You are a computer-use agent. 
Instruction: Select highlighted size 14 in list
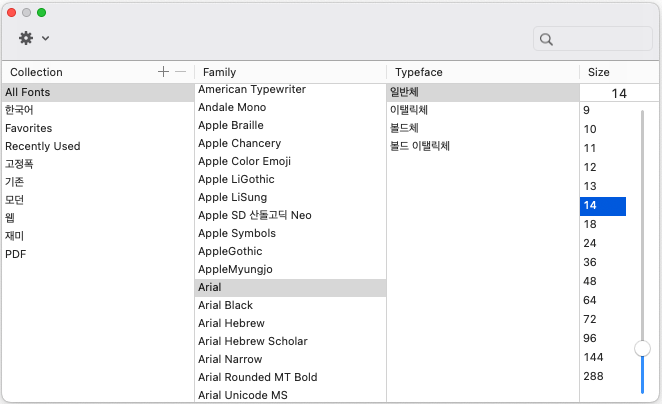(603, 206)
